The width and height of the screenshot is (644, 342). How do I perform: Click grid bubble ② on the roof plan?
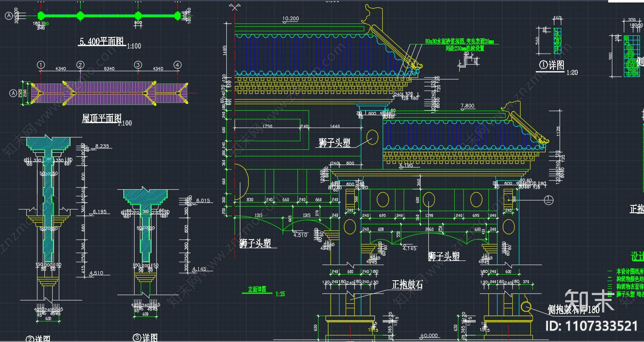coord(80,65)
